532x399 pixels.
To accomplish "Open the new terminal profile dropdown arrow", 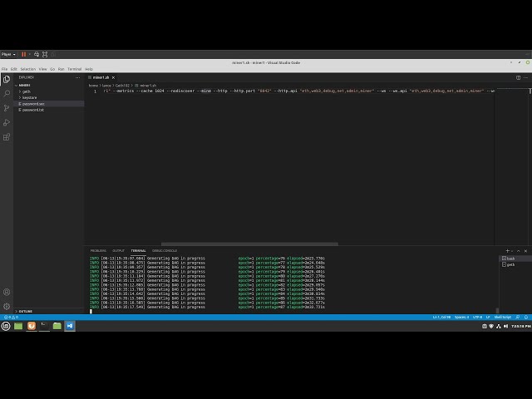I will click(x=512, y=251).
